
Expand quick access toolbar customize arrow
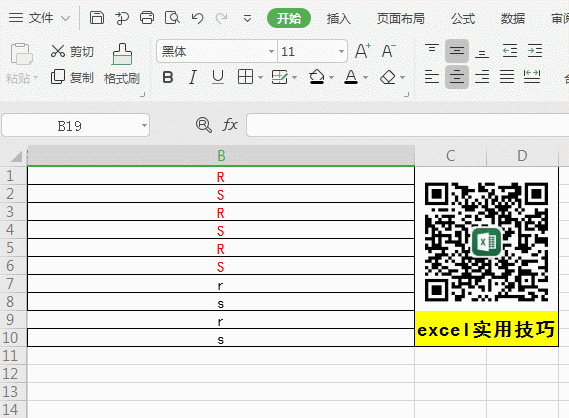[x=247, y=18]
